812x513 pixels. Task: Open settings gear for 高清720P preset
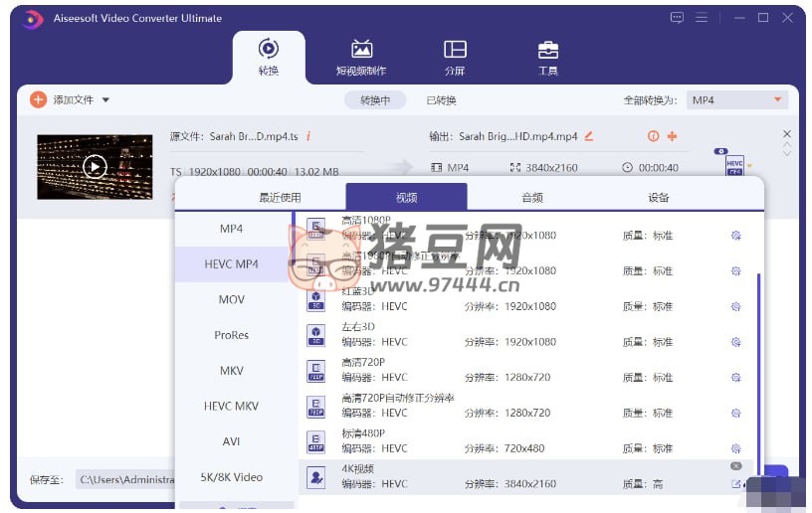[735, 378]
